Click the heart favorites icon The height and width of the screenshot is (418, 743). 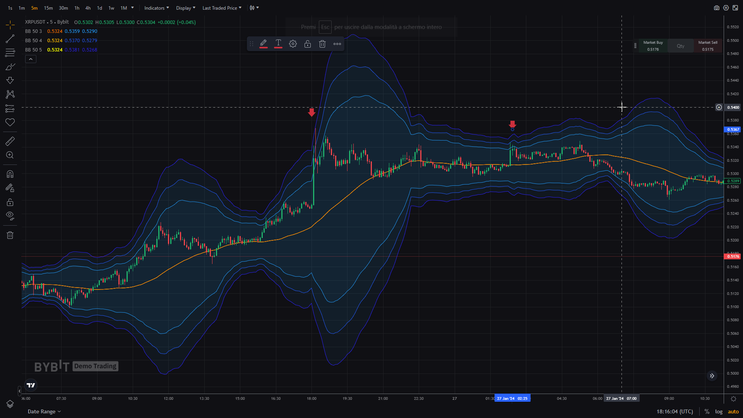coord(10,122)
